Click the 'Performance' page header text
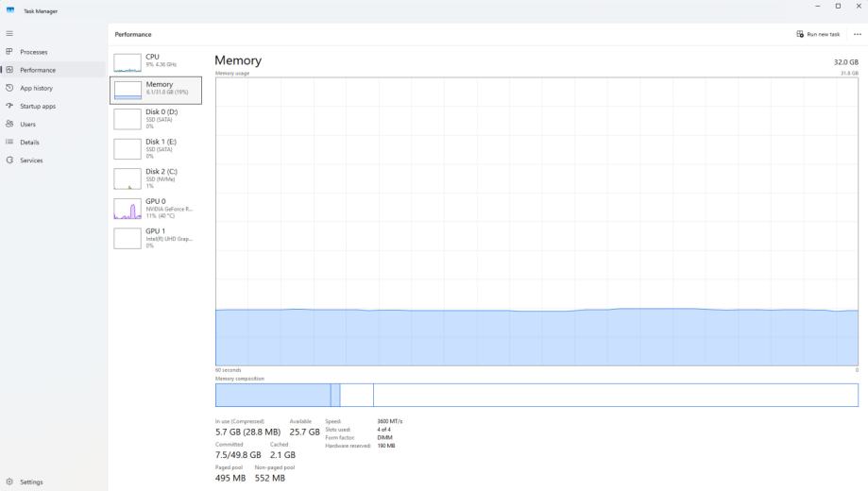Image resolution: width=868 pixels, height=491 pixels. pyautogui.click(x=133, y=34)
